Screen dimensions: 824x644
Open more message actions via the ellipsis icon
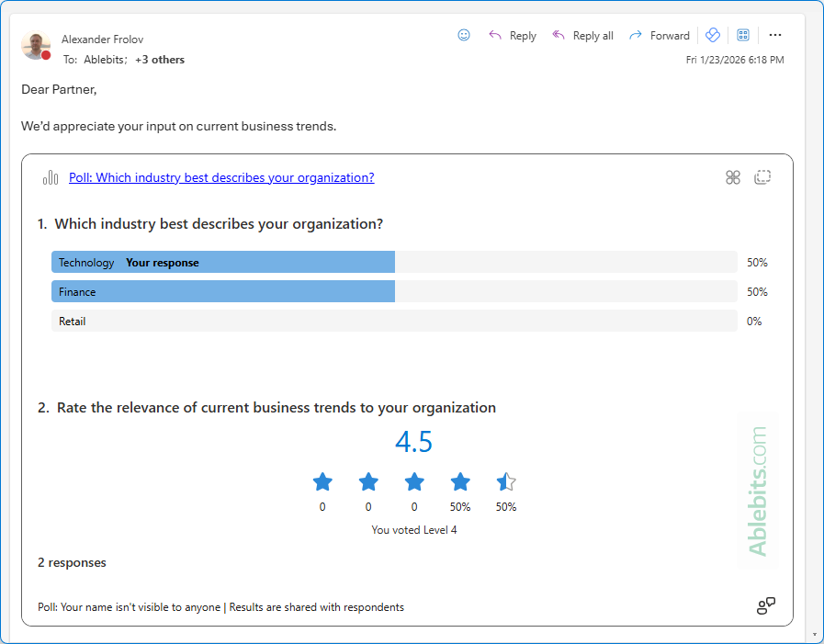click(775, 34)
